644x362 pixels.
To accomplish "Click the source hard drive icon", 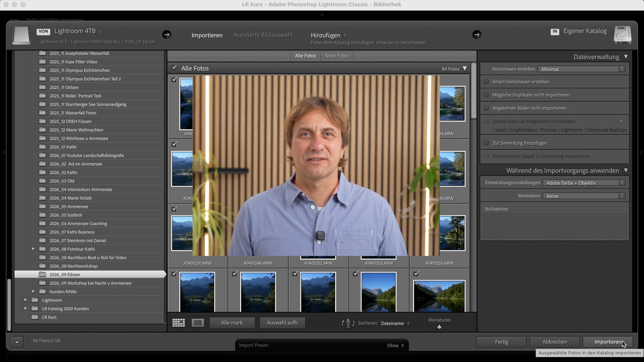I will 21,36.
